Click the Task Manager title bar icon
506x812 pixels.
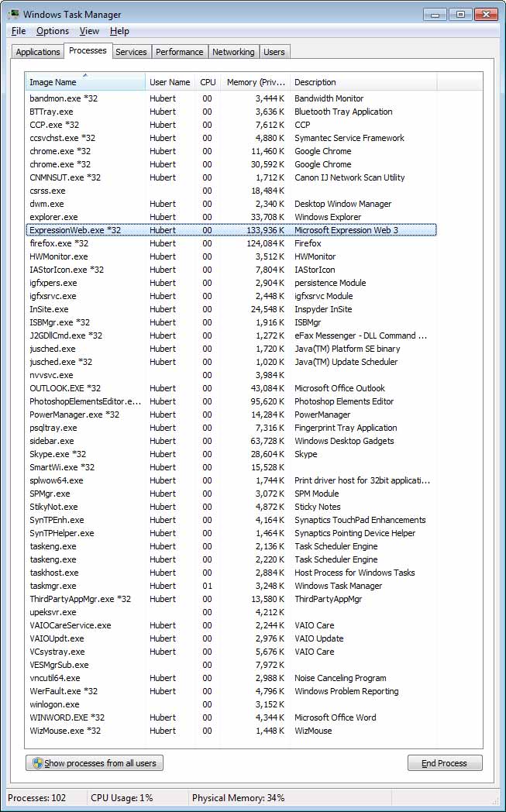click(13, 14)
